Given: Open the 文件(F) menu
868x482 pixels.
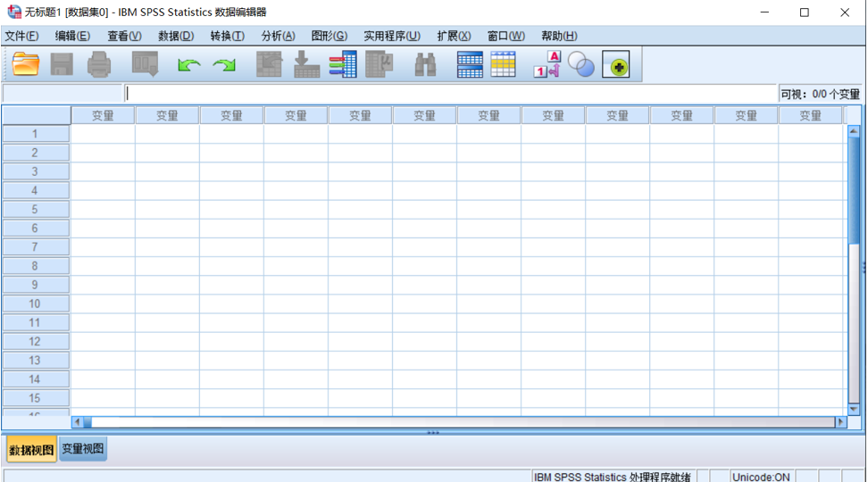Looking at the screenshot, I should [x=21, y=36].
